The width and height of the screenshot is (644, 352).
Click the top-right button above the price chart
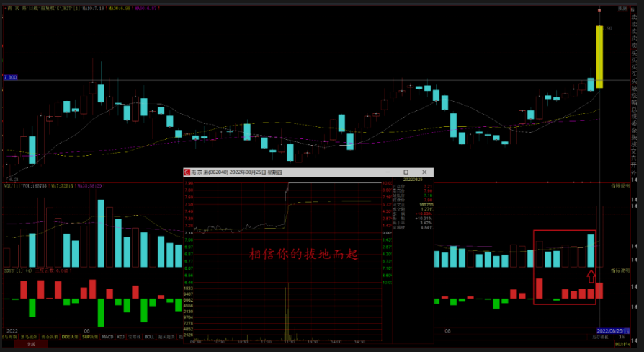622,8
